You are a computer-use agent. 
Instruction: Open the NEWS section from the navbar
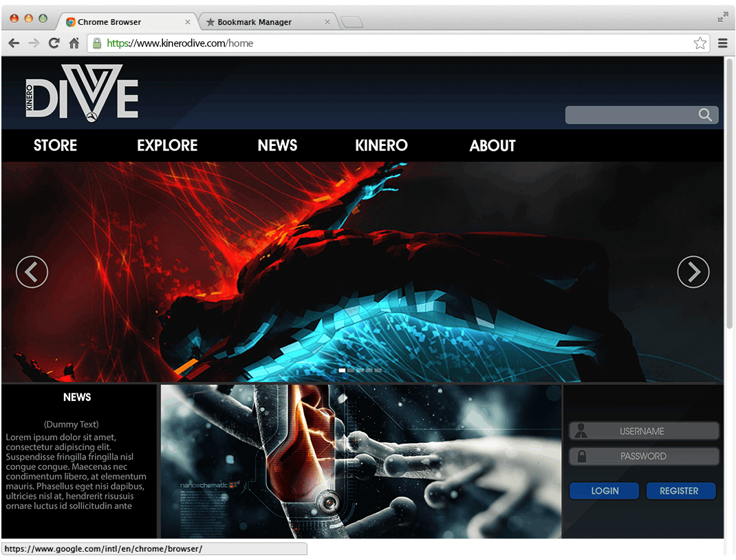tap(277, 145)
